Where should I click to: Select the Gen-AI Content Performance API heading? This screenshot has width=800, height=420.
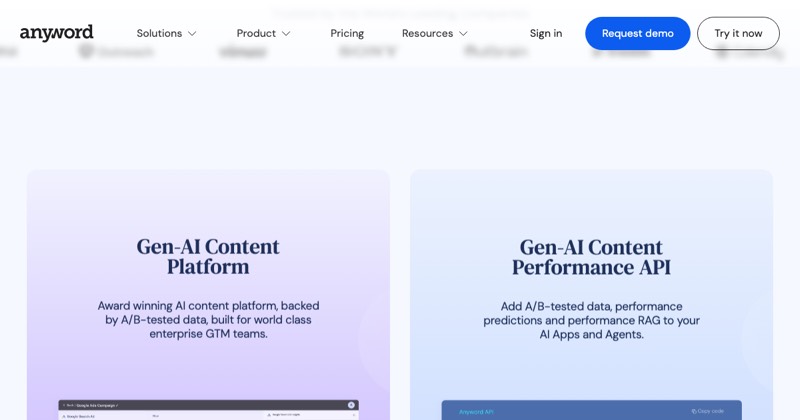pos(591,257)
